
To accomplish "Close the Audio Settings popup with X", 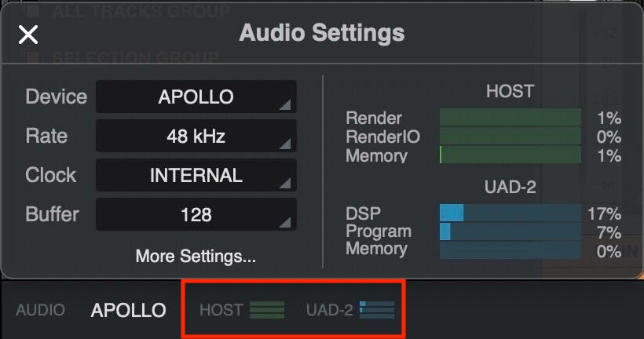I will (x=28, y=34).
